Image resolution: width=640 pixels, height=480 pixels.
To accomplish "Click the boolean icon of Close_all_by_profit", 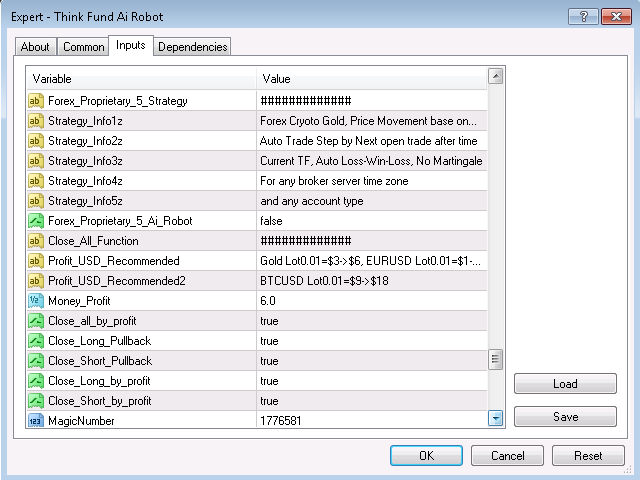I will point(36,321).
